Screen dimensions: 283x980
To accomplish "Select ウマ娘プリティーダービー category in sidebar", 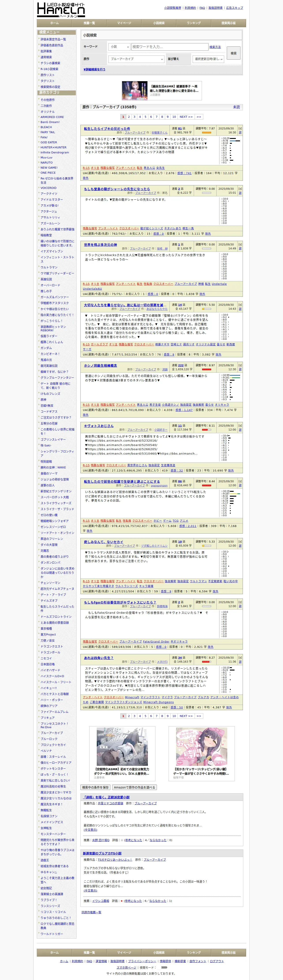I will coord(58,274).
